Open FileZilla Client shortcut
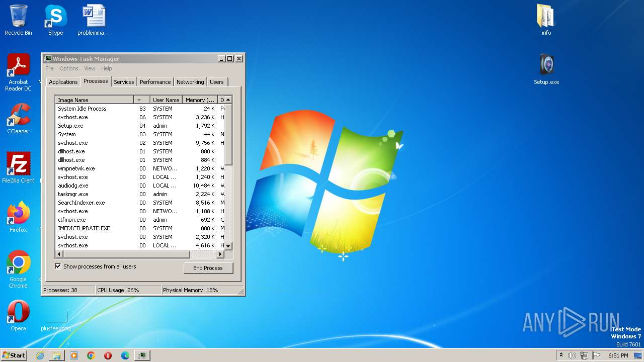 click(18, 167)
